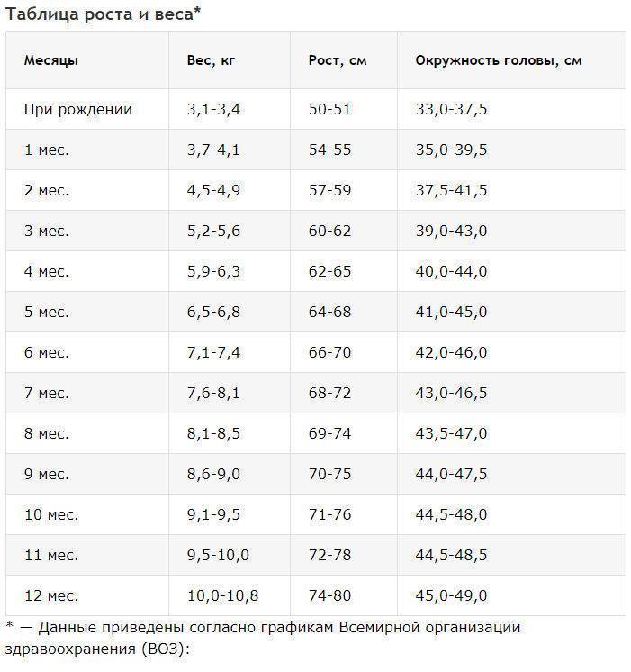Click the weight value '10,0-10,8'

[x=222, y=595]
